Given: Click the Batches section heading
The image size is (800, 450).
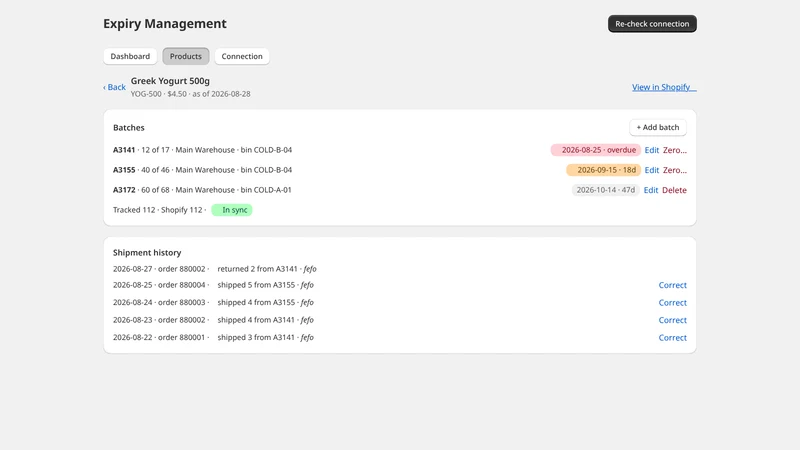Looking at the screenshot, I should point(129,128).
